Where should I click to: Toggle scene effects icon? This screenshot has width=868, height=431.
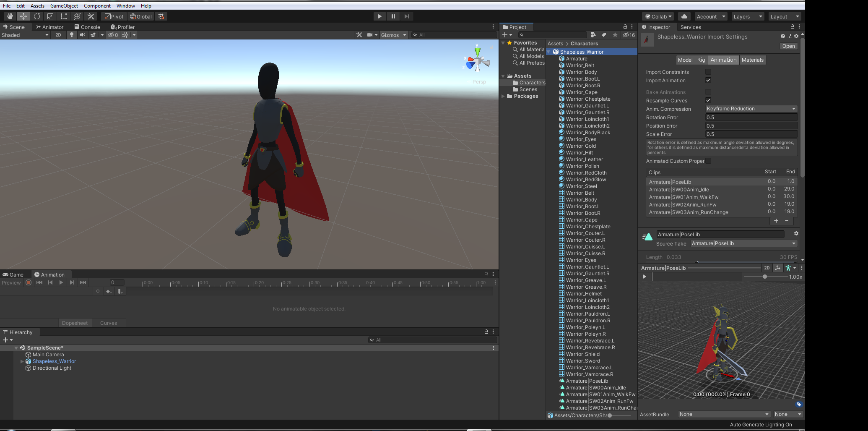tap(93, 35)
